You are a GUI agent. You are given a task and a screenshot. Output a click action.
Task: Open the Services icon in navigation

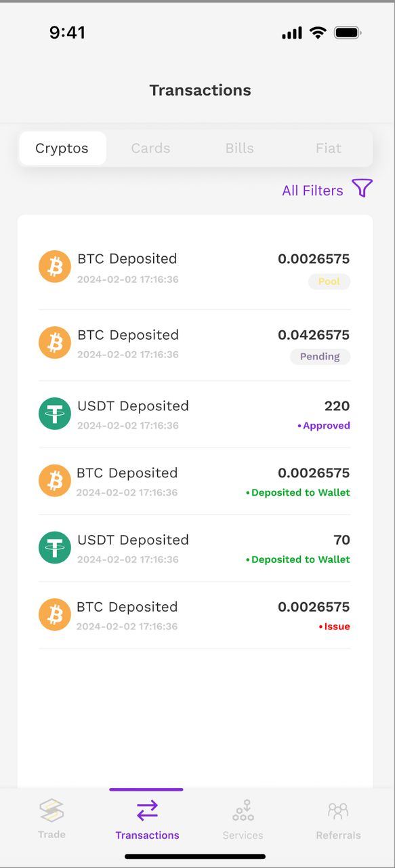point(243,810)
